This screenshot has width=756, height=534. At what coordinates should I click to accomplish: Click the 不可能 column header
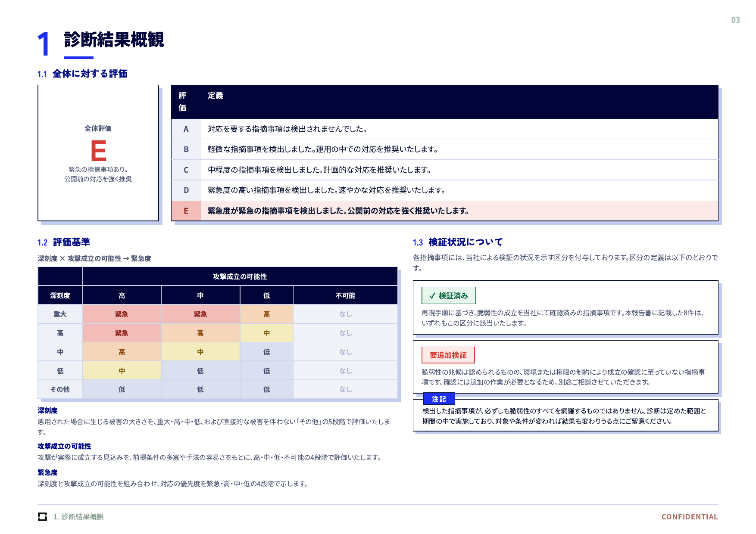tap(345, 295)
